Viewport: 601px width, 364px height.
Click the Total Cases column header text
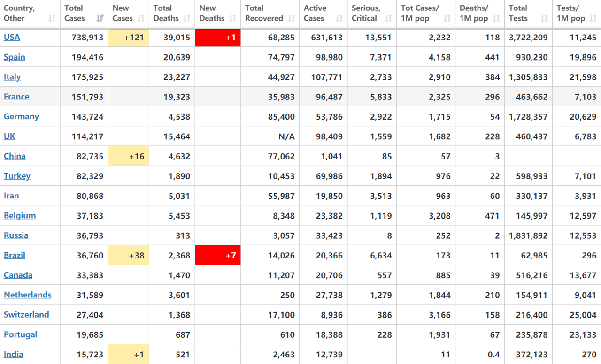(x=75, y=13)
